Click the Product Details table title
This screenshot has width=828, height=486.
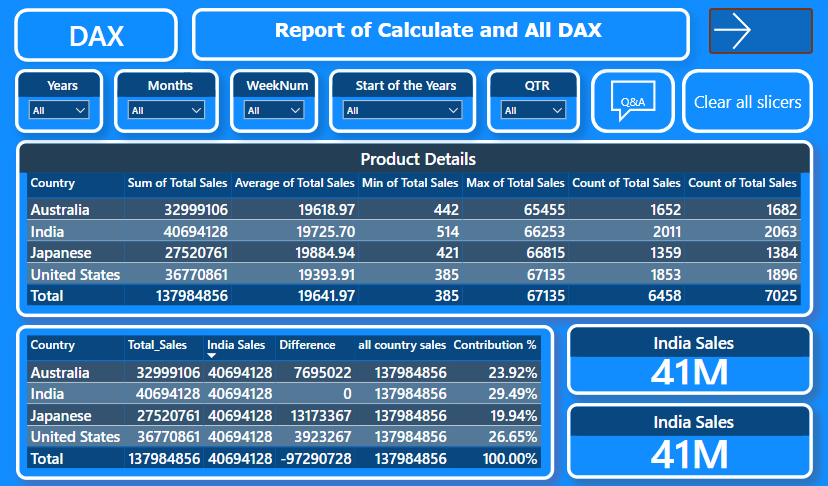pyautogui.click(x=418, y=159)
